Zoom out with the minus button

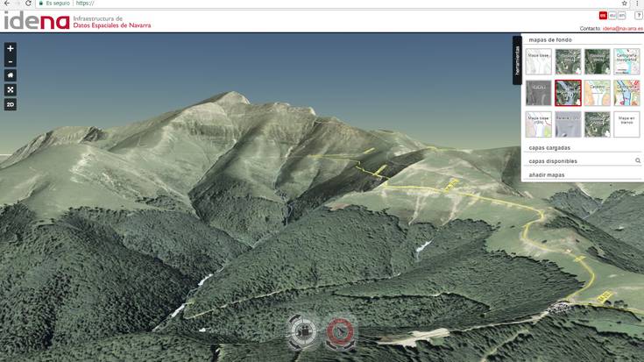[11, 61]
